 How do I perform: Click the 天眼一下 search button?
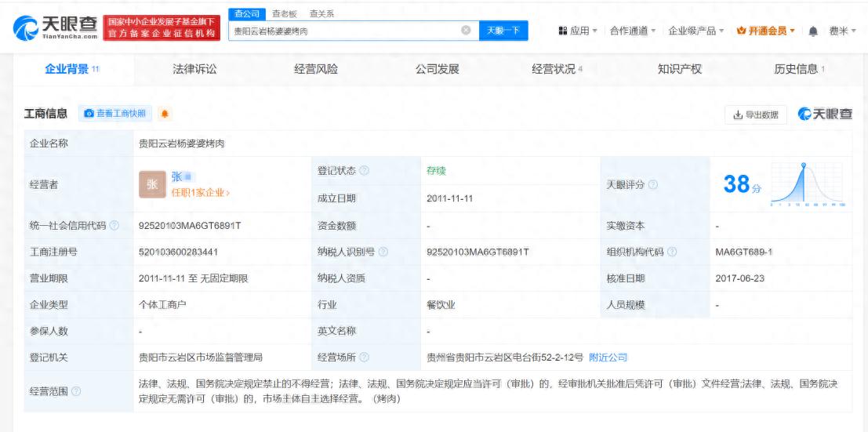coord(503,31)
